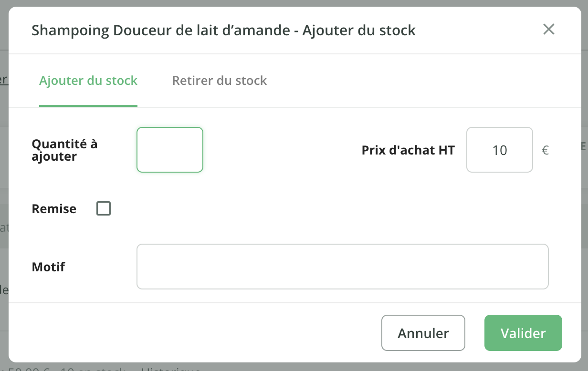The image size is (588, 371).
Task: Click the Remise label text
Action: coord(54,209)
